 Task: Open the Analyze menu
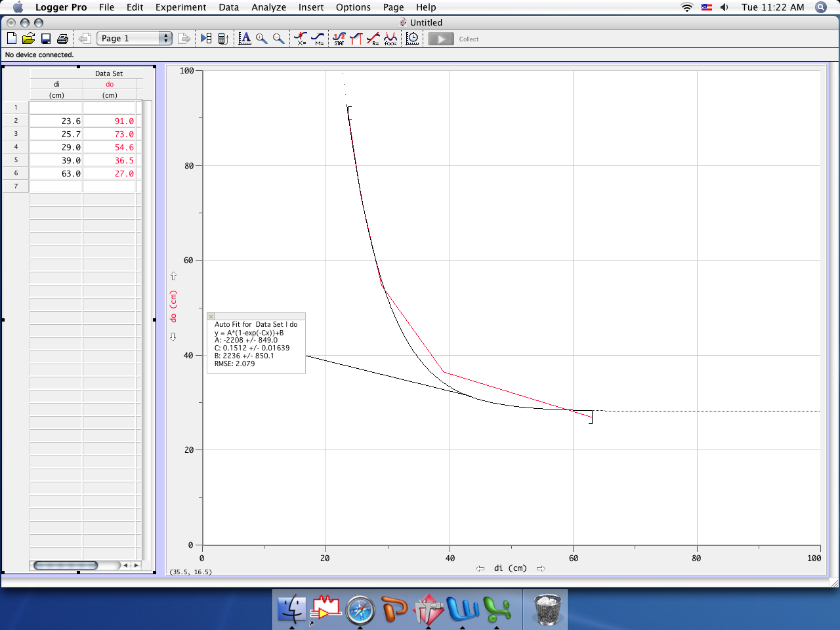pos(268,7)
